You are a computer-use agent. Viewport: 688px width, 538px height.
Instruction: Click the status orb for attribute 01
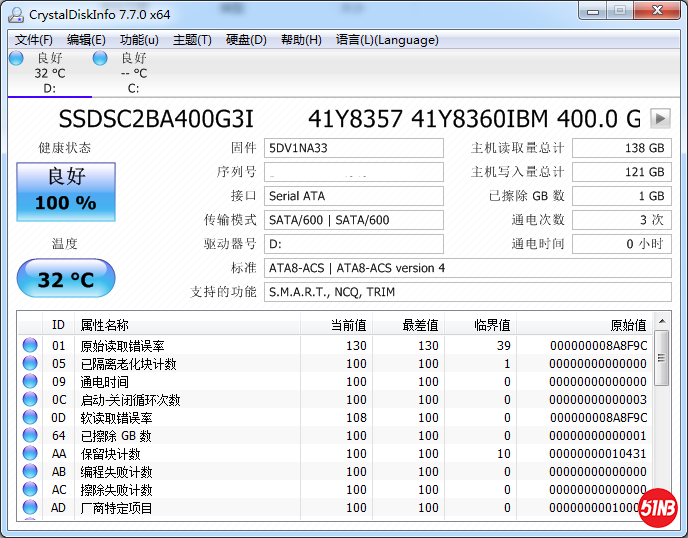[30, 346]
